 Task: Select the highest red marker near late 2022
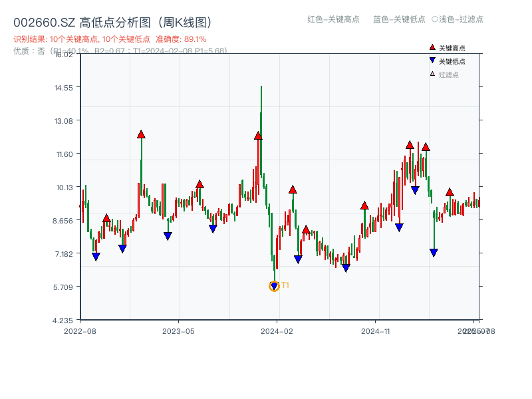(x=141, y=134)
